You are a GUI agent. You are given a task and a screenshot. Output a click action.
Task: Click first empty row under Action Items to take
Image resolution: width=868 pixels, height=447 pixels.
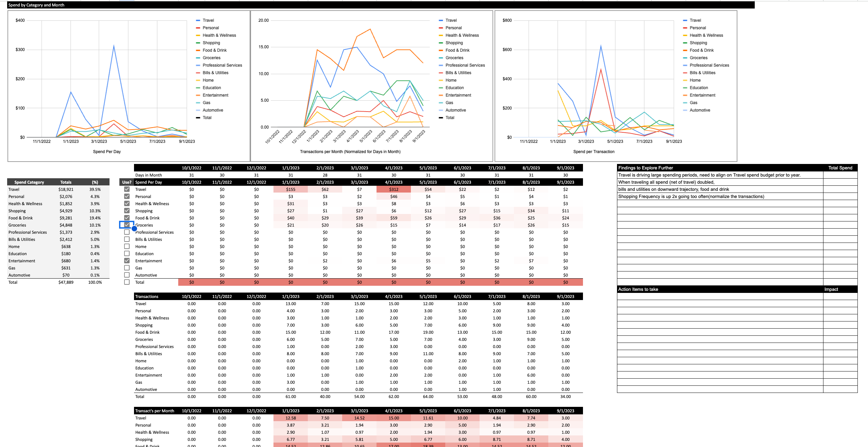pyautogui.click(x=720, y=296)
